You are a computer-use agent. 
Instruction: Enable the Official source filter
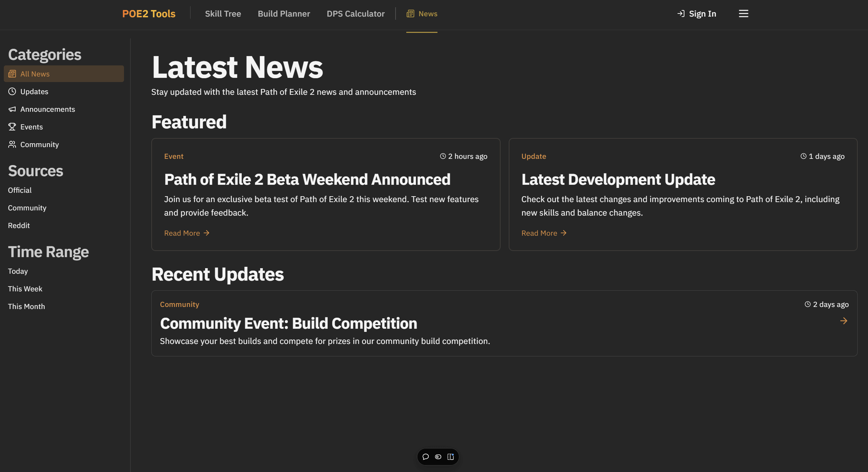[x=19, y=190]
